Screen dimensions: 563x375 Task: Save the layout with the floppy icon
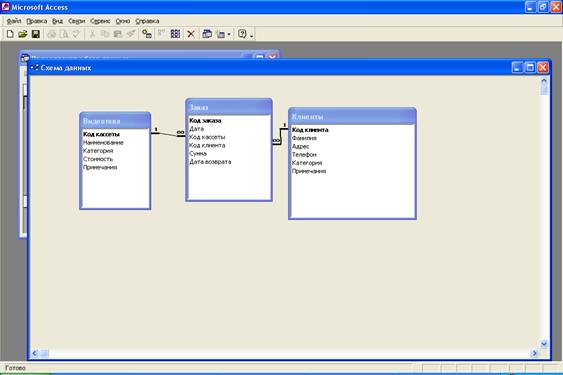point(36,34)
